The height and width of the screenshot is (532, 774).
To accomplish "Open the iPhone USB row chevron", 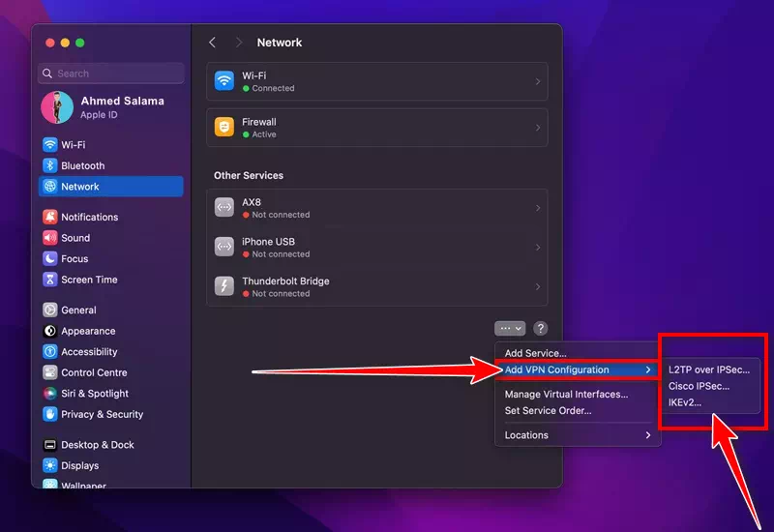I will coord(538,248).
